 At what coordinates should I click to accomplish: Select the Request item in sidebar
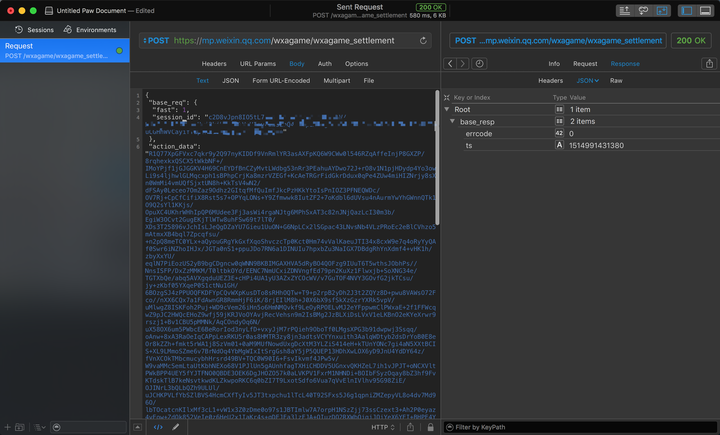(x=65, y=51)
